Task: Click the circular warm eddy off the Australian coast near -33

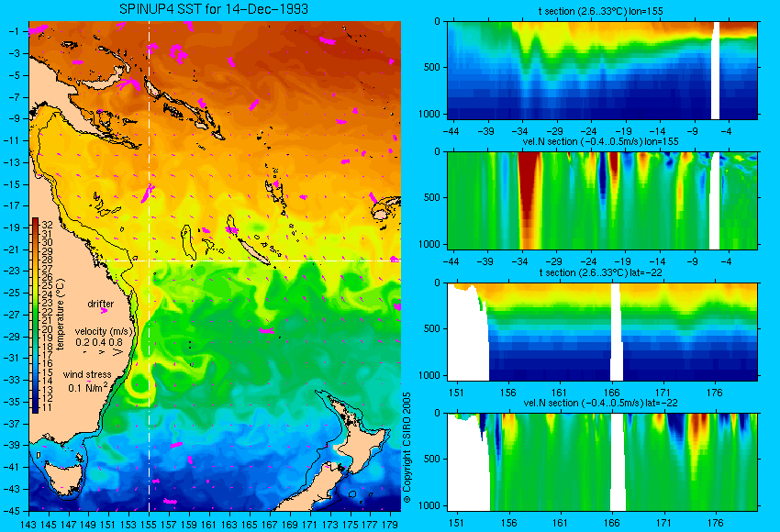Action: (x=140, y=385)
